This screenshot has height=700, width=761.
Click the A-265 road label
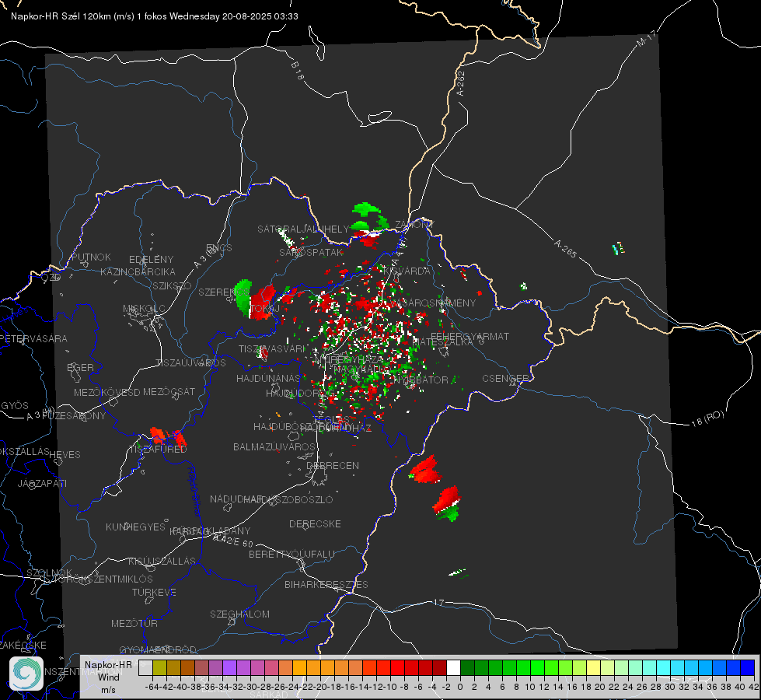pos(565,249)
